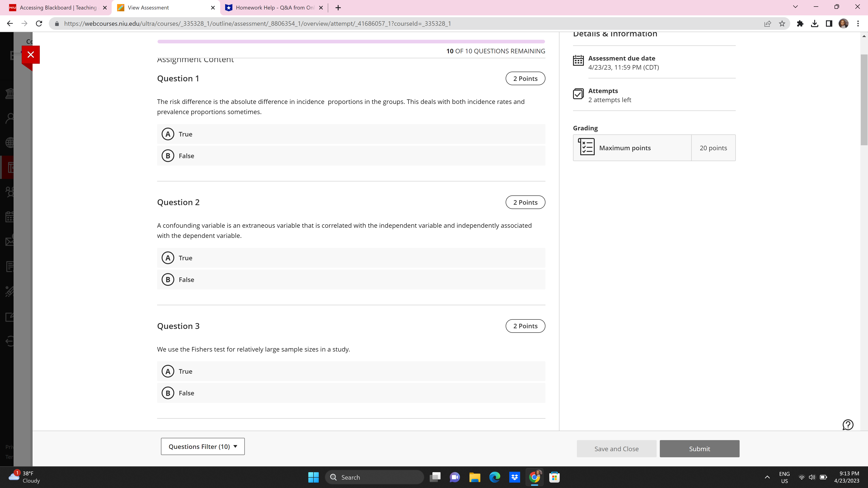Click Save and Close
Image resolution: width=868 pixels, height=488 pixels.
(616, 449)
